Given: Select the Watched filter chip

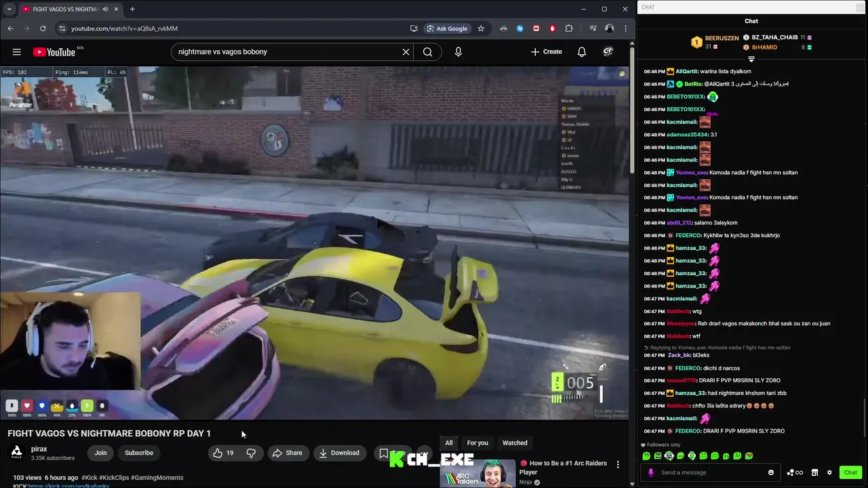Looking at the screenshot, I should click(515, 443).
